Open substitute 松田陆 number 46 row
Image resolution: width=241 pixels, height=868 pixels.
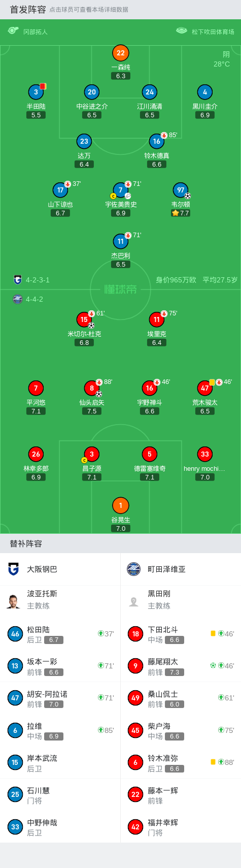60,634
